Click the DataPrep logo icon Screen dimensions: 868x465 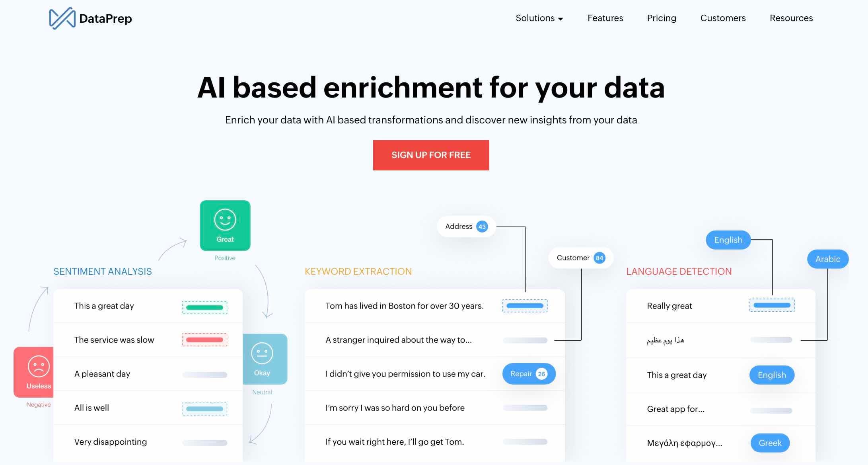[x=60, y=17]
